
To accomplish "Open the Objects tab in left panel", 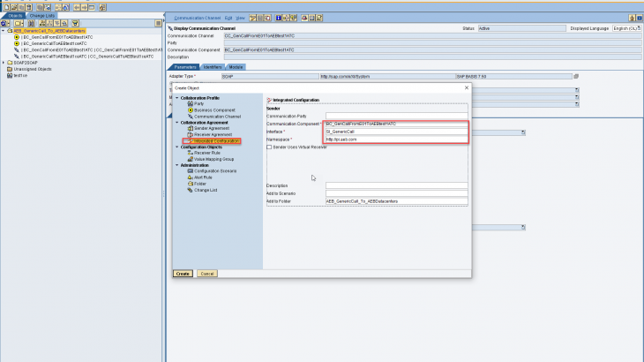I will (15, 16).
